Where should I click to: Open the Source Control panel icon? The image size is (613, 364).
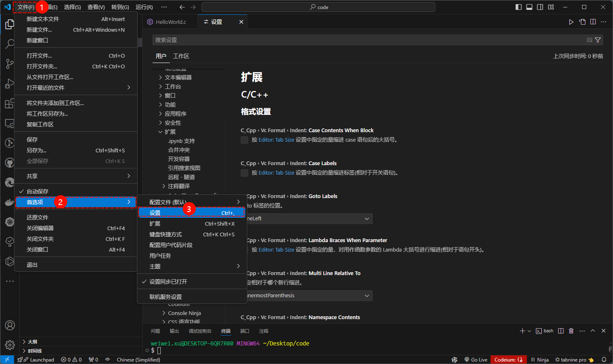pos(9,64)
